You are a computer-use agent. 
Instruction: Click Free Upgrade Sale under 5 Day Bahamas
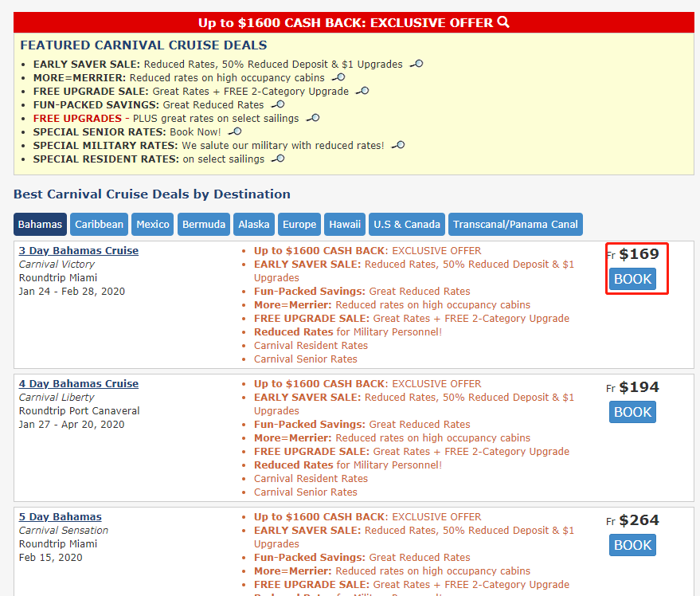tap(412, 585)
